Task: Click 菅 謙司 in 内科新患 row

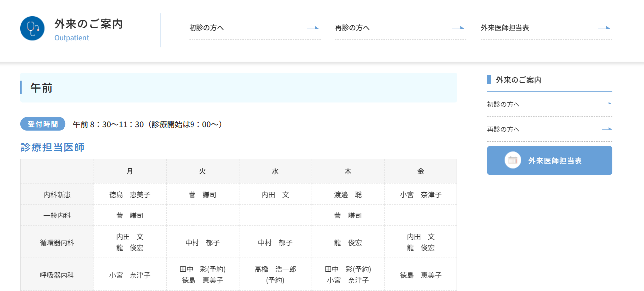Action: 202,195
